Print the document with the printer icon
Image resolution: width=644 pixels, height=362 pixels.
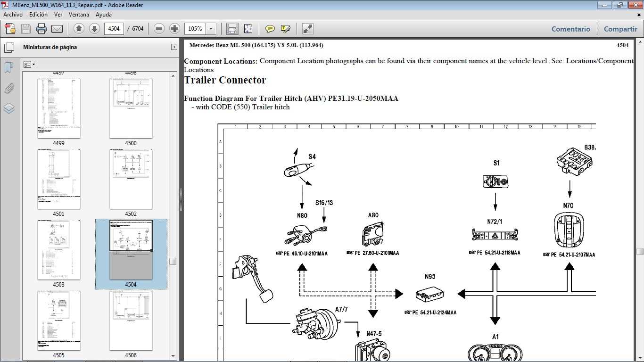tap(41, 29)
